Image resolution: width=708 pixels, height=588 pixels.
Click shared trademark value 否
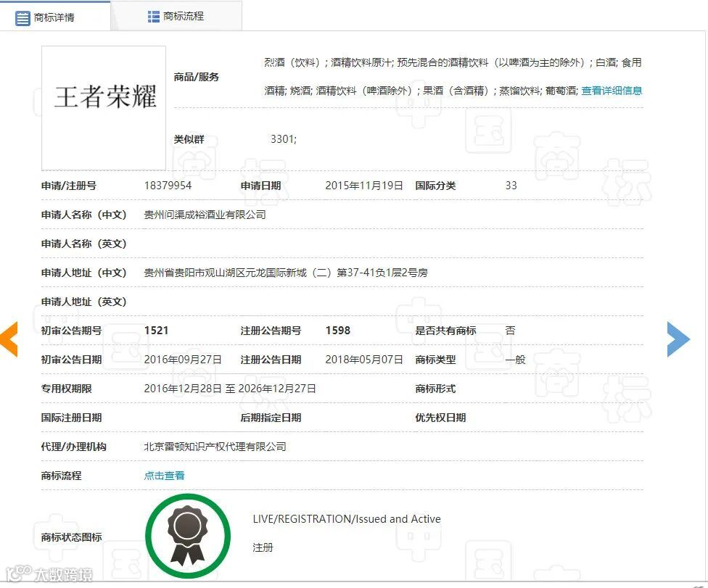click(x=510, y=331)
